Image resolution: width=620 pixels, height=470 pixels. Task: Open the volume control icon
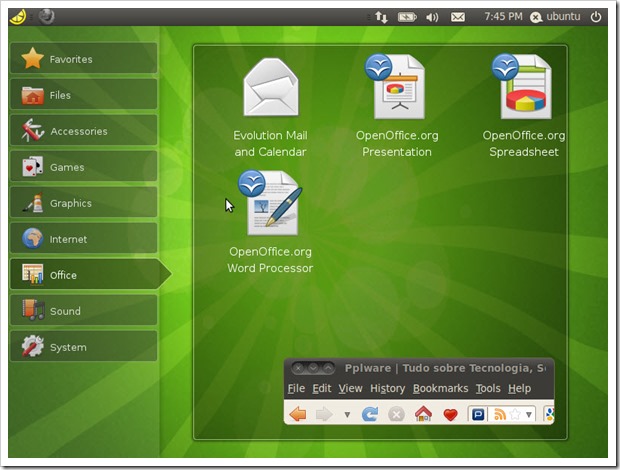[432, 17]
